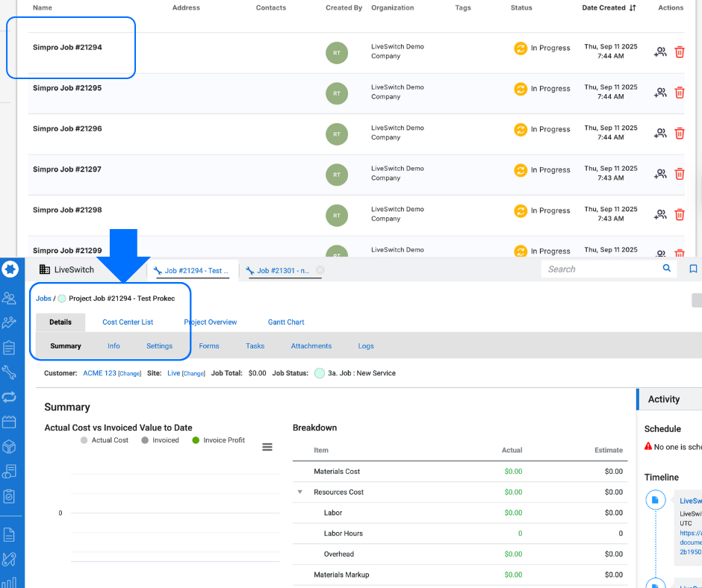Open the Documents page sidebar icon

coord(9,535)
